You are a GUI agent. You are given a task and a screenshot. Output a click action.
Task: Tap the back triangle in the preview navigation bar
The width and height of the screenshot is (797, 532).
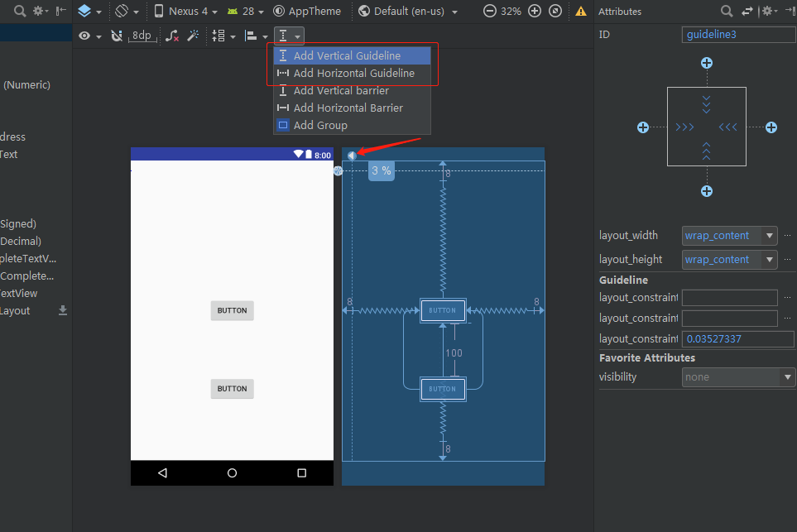point(163,473)
